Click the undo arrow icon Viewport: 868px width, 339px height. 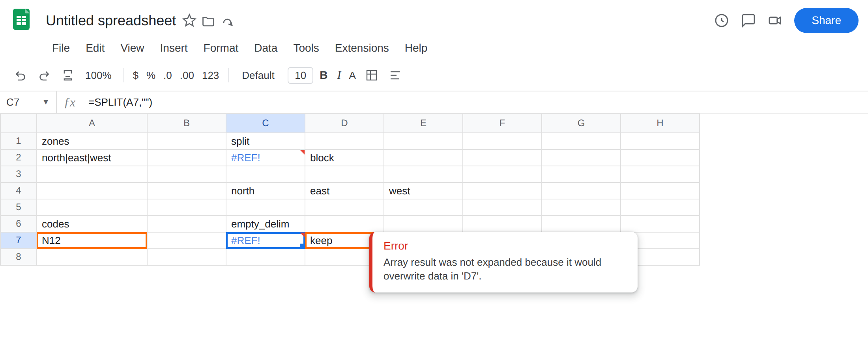(x=21, y=75)
